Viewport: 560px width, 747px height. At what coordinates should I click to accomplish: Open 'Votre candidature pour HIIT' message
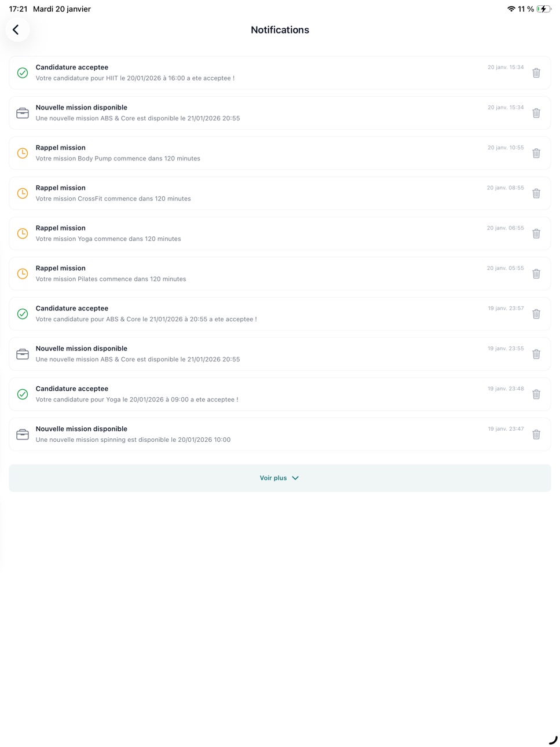pyautogui.click(x=135, y=78)
